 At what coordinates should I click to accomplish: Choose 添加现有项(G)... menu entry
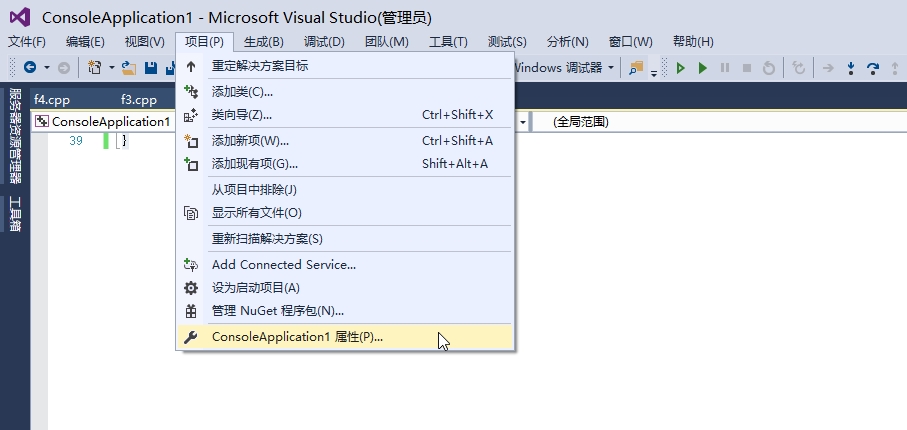[345, 164]
